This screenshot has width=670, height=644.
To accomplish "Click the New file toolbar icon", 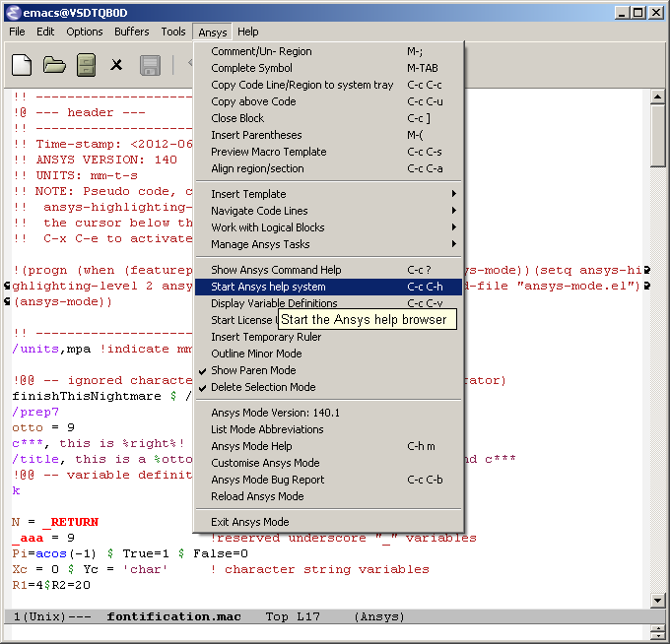I will [x=22, y=65].
